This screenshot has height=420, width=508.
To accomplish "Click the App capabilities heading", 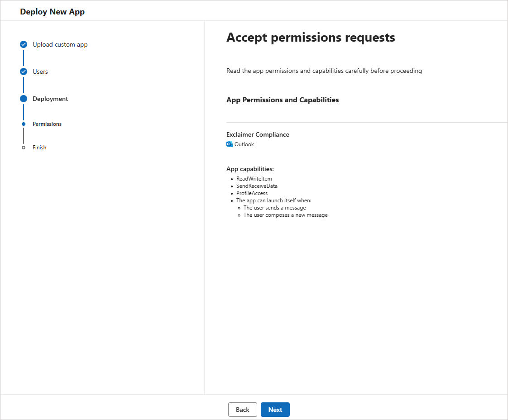I will point(250,169).
